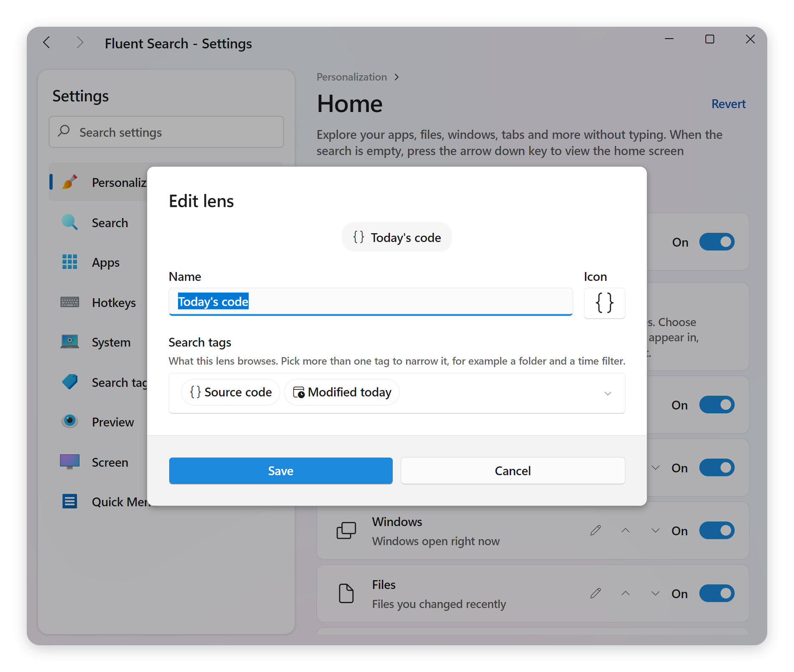Click the Windows lens icon
Image resolution: width=794 pixels, height=672 pixels.
346,531
